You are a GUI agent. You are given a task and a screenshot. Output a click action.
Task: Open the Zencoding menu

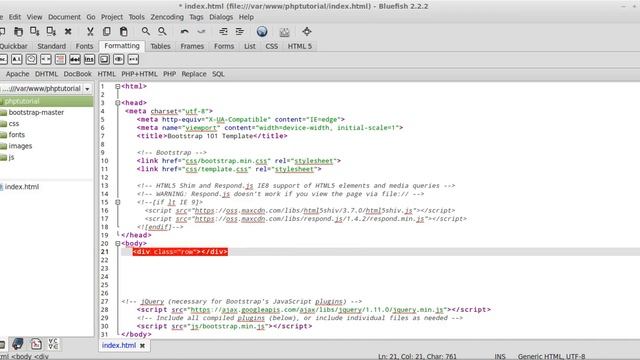[x=167, y=17]
